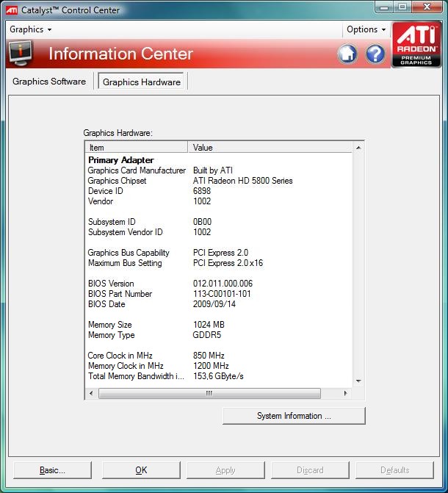Click the list's scroll up arrow
This screenshot has height=493, width=448.
click(358, 148)
